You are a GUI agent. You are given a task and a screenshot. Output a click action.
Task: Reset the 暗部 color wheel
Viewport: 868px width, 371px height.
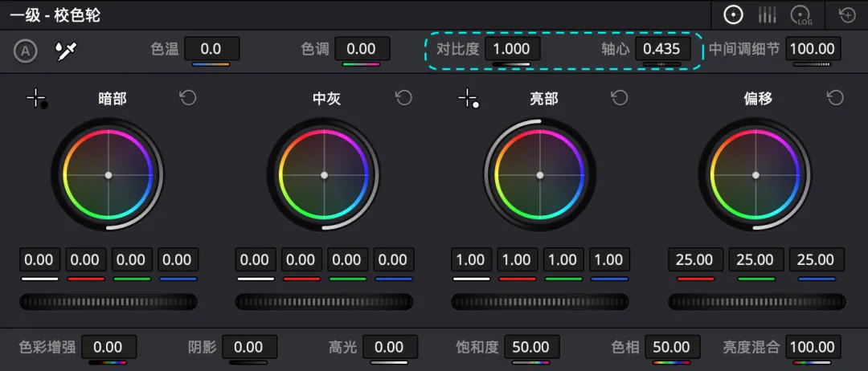coord(187,98)
